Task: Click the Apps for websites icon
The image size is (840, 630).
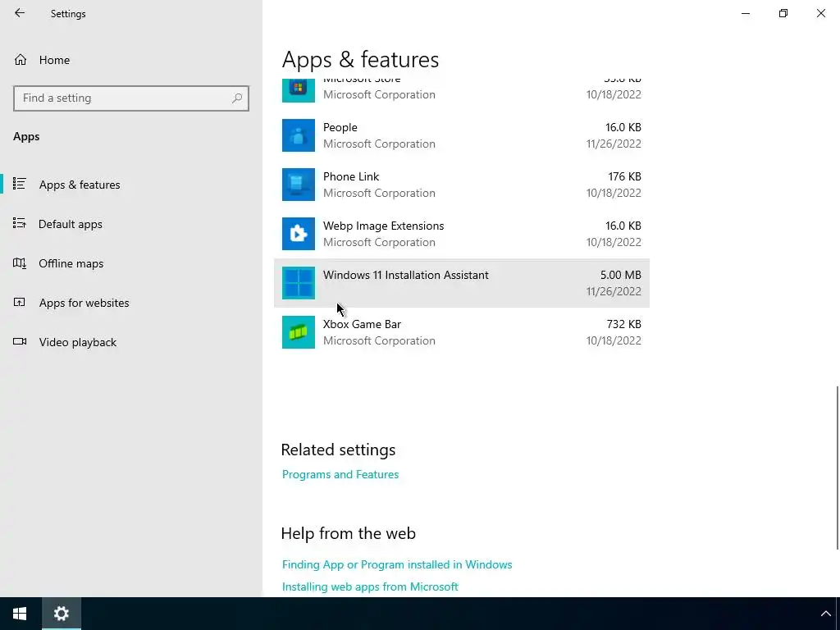Action: 20,302
